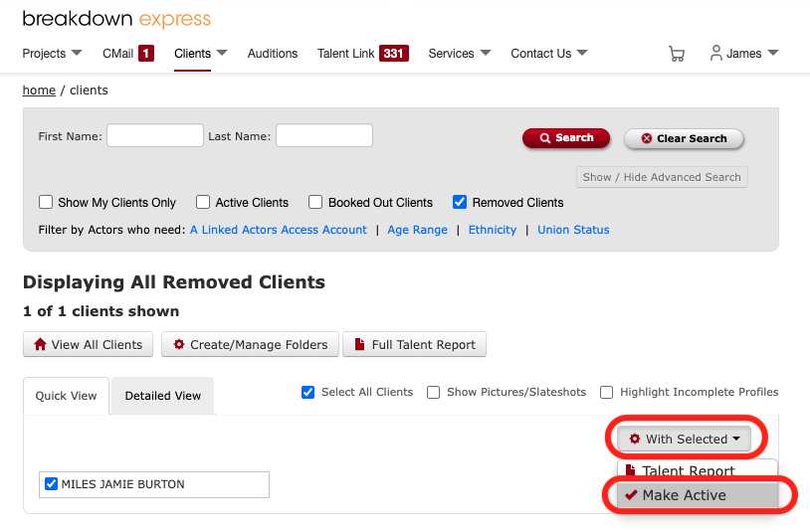The width and height of the screenshot is (810, 532).
Task: Uncheck the MILES JAMIE BURTON checkbox
Action: point(51,484)
